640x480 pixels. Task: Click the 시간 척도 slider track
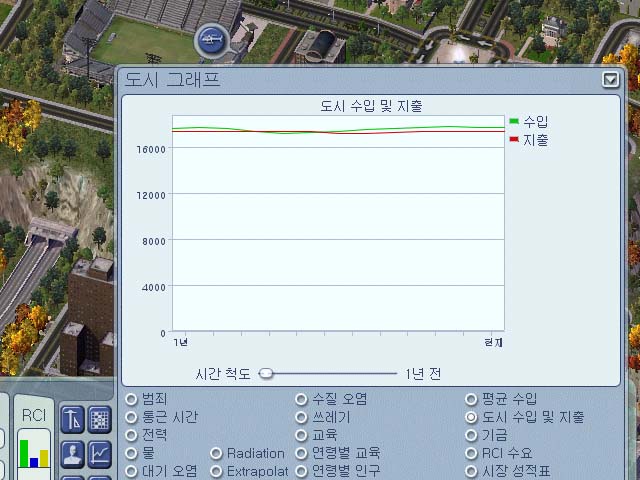pyautogui.click(x=329, y=373)
